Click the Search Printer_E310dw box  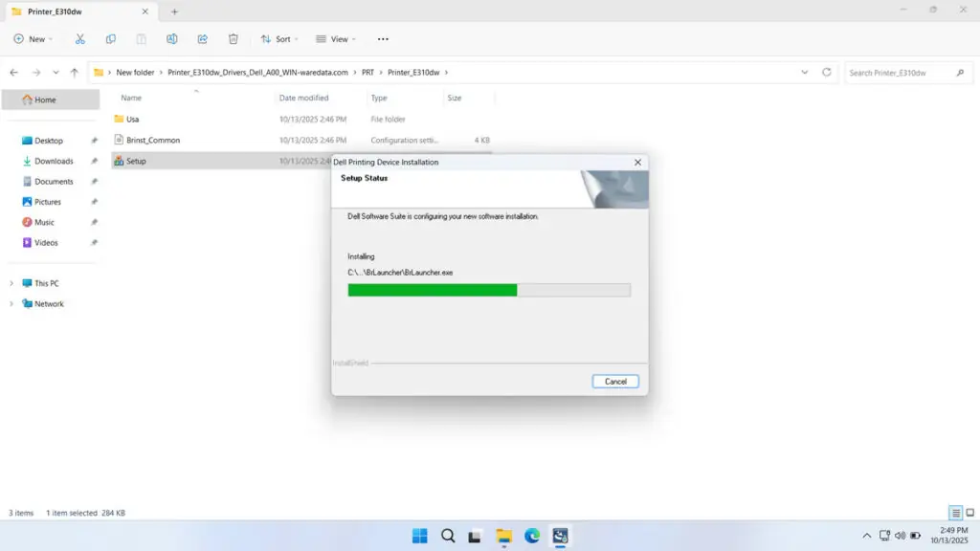[905, 72]
